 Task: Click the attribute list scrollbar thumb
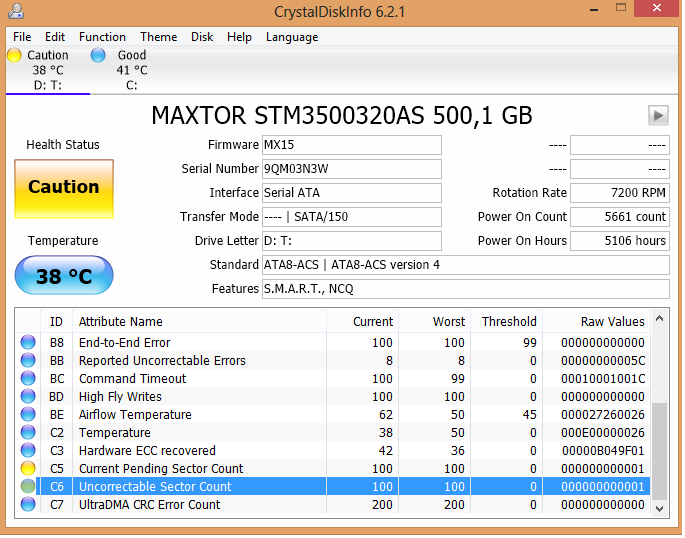pos(660,451)
